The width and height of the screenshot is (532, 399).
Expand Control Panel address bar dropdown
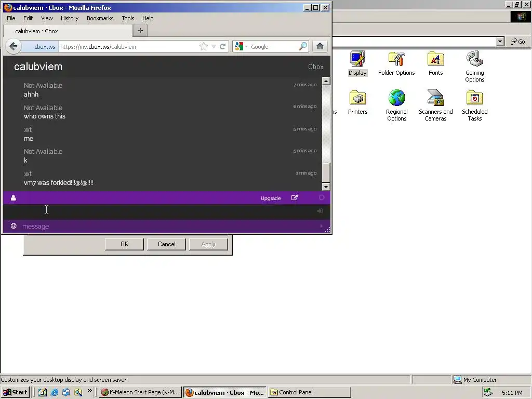(500, 42)
